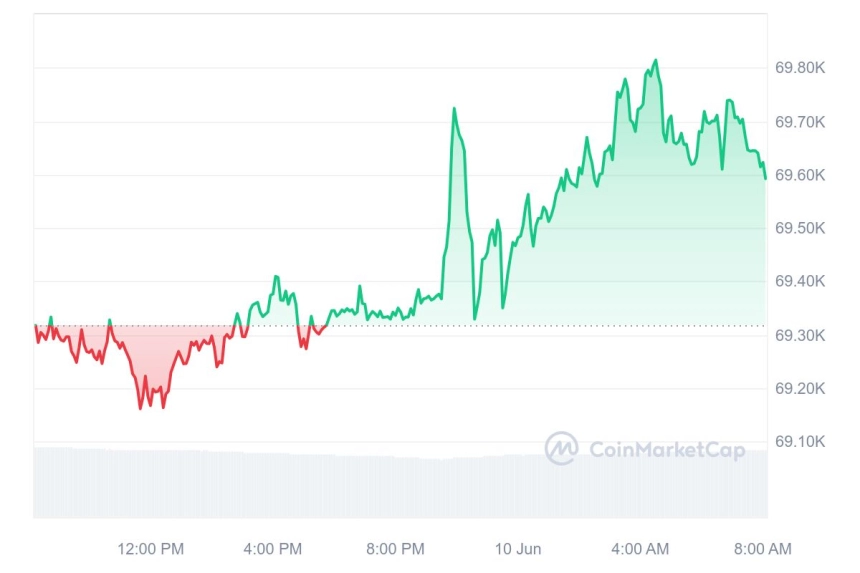The image size is (860, 573).
Task: Click the 69.40K price axis label
Action: [800, 281]
